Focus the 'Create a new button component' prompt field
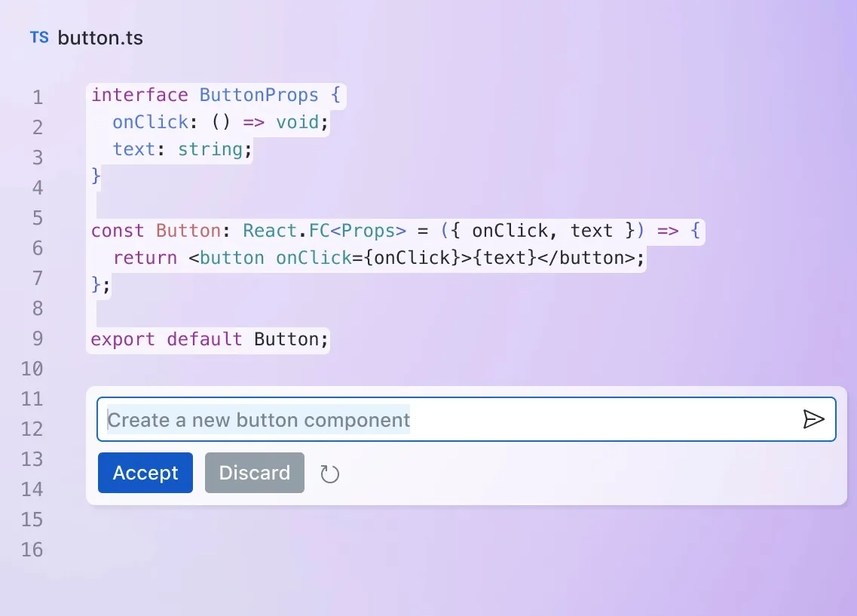The image size is (857, 616). click(x=467, y=419)
